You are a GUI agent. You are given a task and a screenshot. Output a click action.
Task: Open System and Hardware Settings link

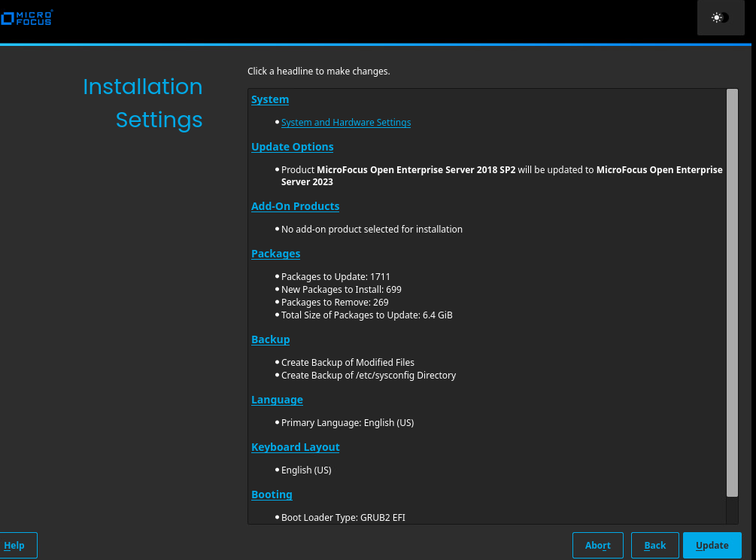click(x=346, y=123)
